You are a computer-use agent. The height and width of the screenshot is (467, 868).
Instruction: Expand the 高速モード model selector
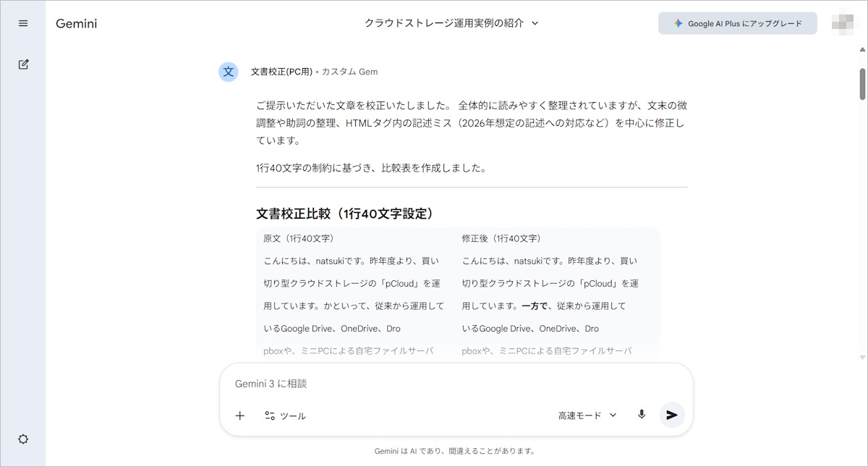point(587,416)
